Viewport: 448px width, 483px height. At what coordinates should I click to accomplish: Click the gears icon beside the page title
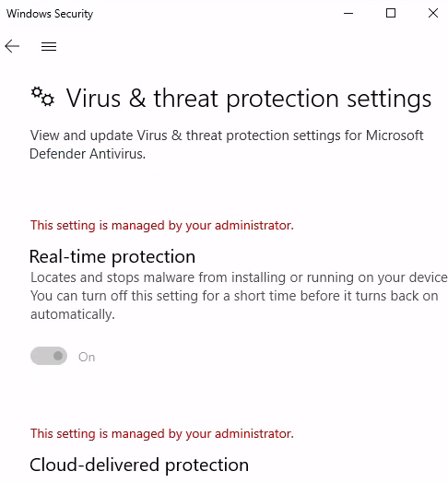[42, 97]
